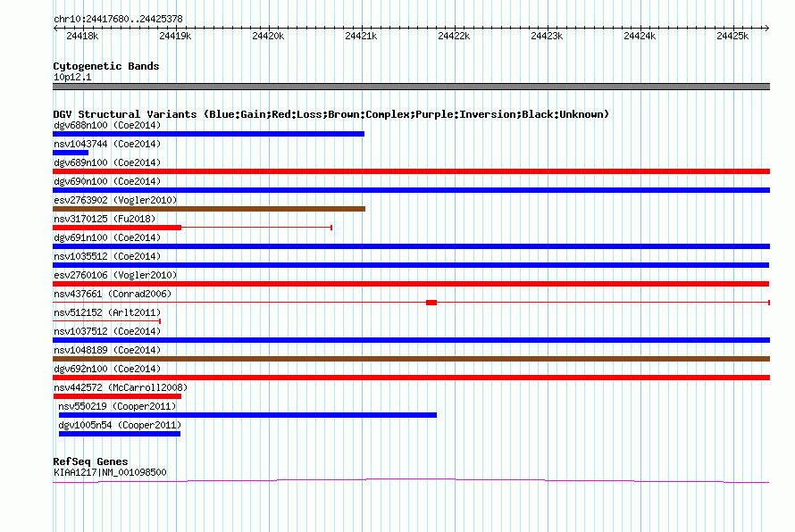The width and height of the screenshot is (795, 532).
Task: Click the thick red nsv3170125 block
Action: pos(117,228)
